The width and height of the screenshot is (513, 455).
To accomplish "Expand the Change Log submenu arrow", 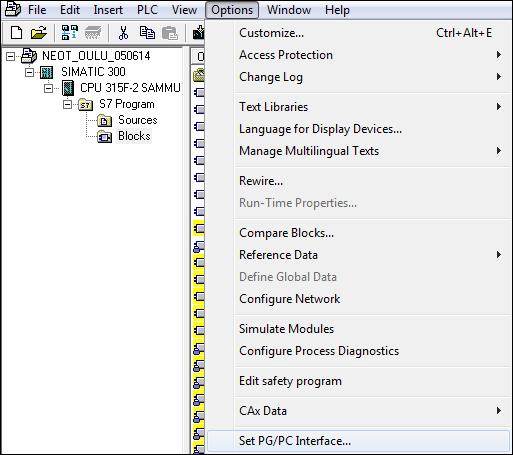I will (x=499, y=77).
